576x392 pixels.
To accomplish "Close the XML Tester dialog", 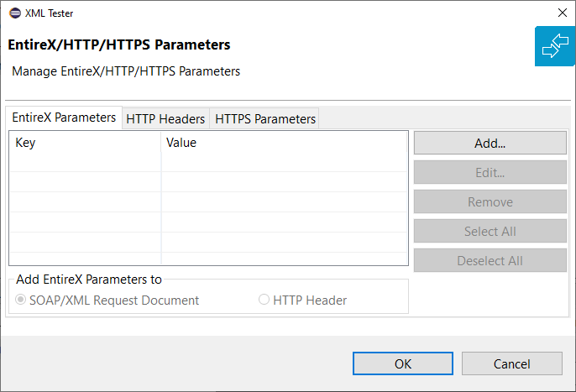I will click(x=562, y=13).
